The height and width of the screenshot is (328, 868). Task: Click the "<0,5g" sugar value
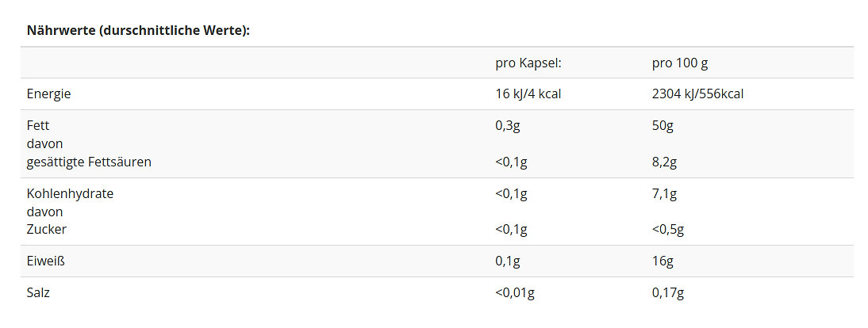(x=668, y=230)
